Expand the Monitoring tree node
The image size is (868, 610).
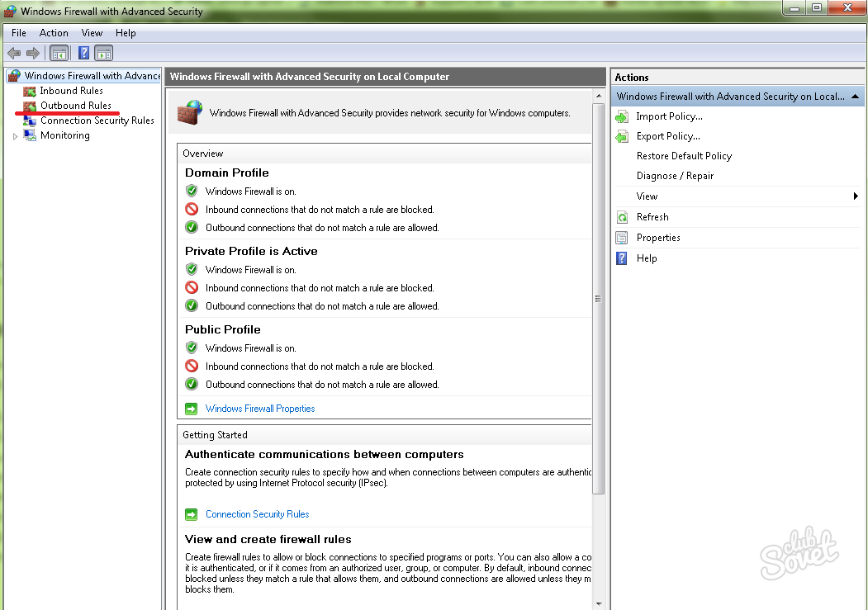[x=15, y=136]
